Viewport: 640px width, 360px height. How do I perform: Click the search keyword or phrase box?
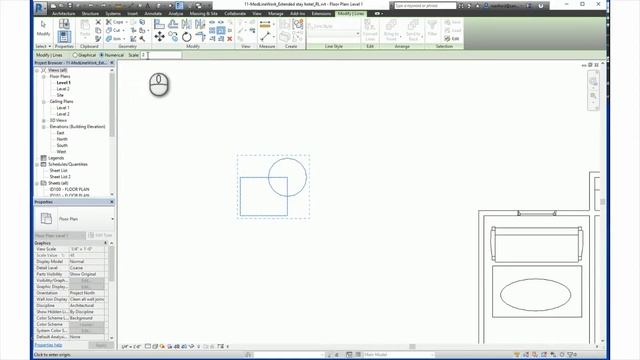[425, 6]
